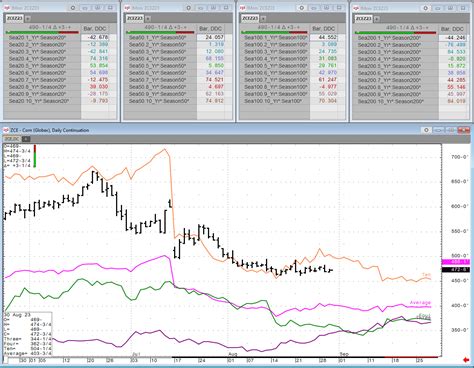Click value -42.678 in Sea20 window
Viewport: 474px width, 368px height.
[99, 37]
